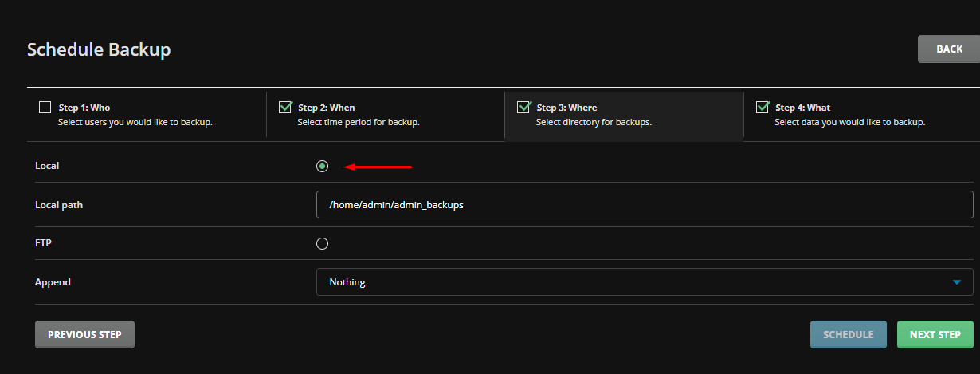Jump to 'Select data you would like to backup'
Screen dimensions: 980x374
coord(849,123)
